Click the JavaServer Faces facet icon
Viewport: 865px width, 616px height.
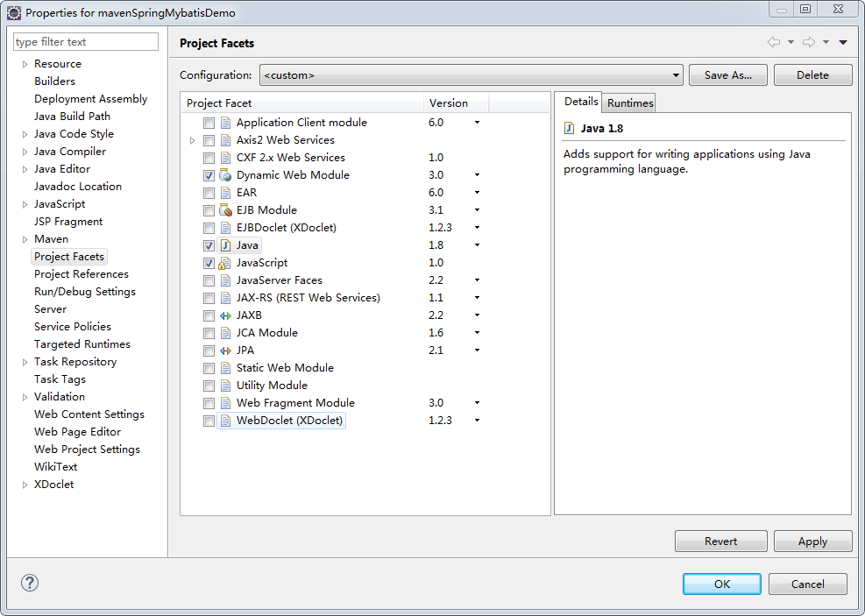tap(225, 280)
